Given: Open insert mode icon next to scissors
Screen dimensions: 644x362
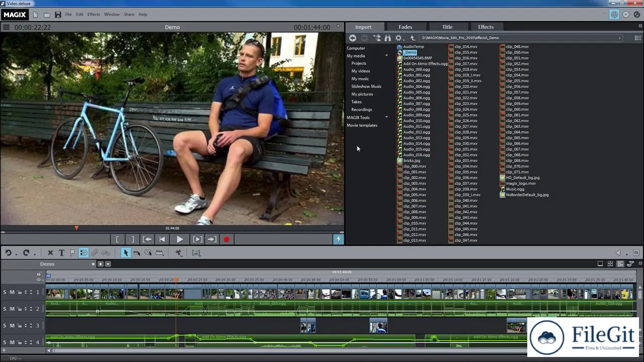Looking at the screenshot, I should click(196, 253).
